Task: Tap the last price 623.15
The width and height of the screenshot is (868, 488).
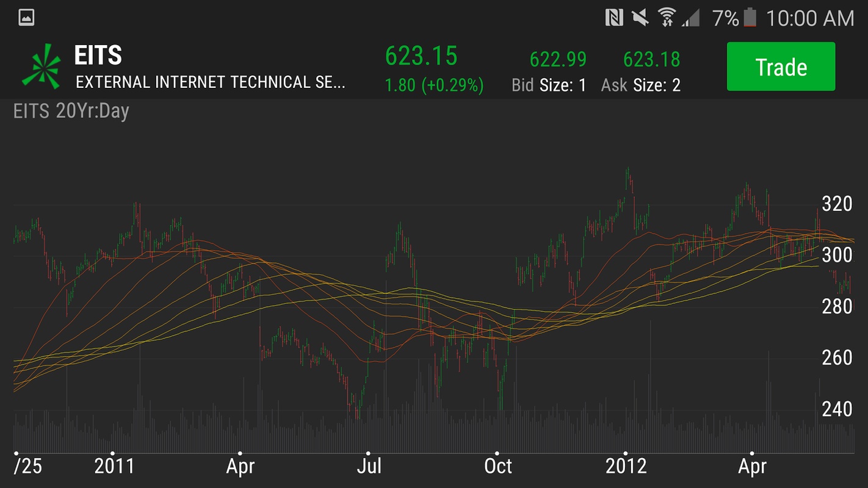Action: click(x=421, y=56)
